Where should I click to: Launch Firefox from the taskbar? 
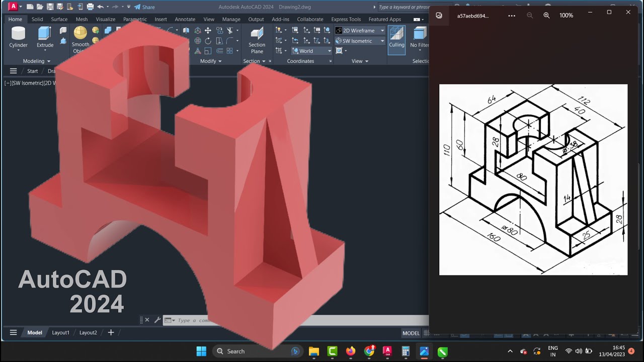(351, 351)
